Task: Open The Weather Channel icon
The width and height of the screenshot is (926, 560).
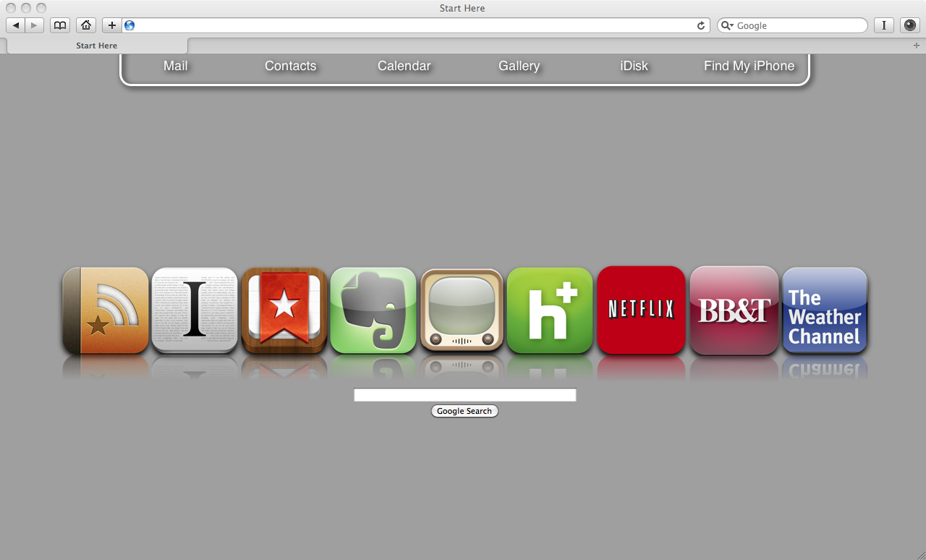Action: pyautogui.click(x=825, y=310)
